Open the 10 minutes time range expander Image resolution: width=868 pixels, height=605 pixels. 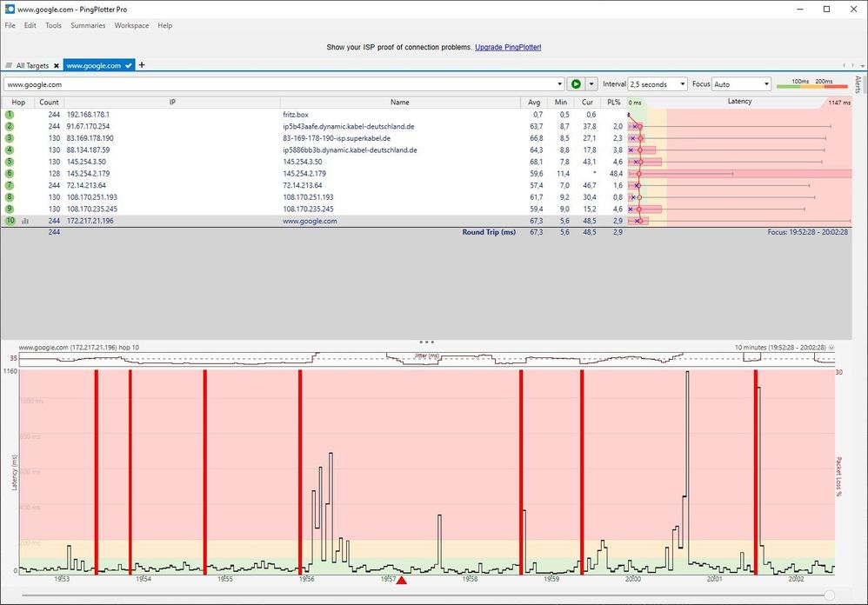831,348
